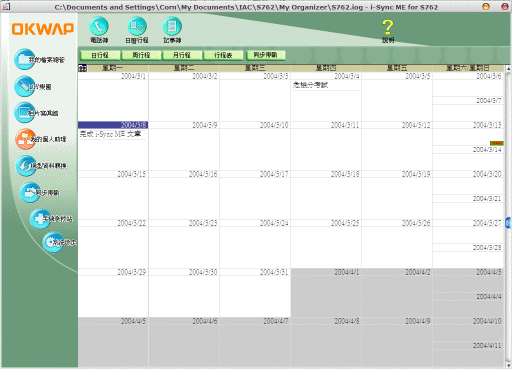Screen dimensions: 512x369
Task: Click the 星期三 column header
Action: pos(255,68)
